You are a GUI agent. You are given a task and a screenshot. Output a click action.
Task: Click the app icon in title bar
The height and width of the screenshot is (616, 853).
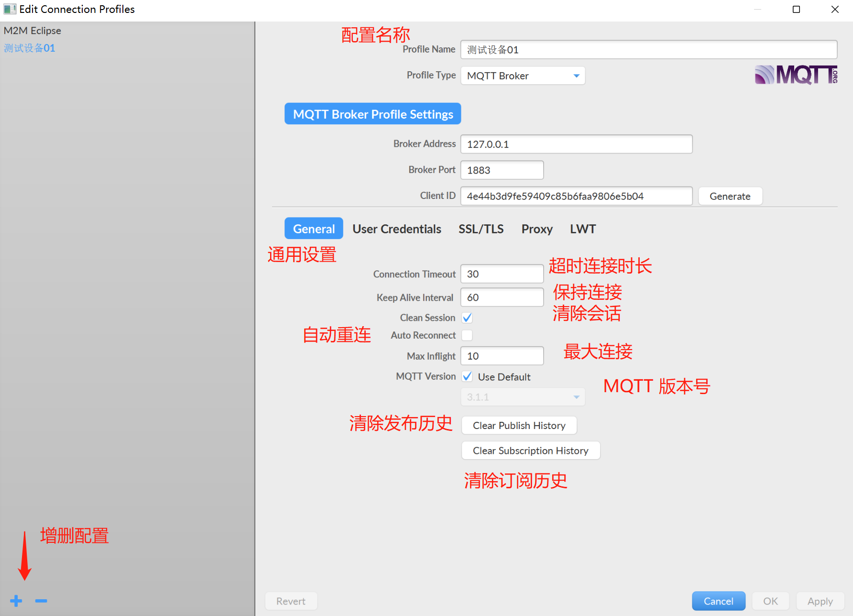[x=10, y=9]
